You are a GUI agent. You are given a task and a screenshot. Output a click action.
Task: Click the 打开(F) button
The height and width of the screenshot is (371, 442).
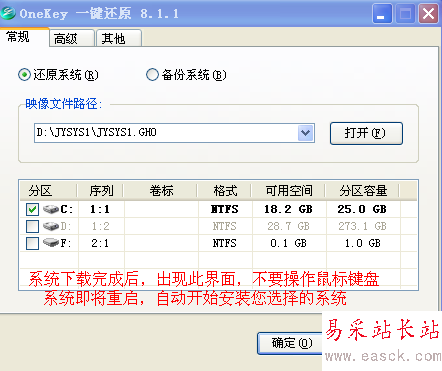[366, 133]
